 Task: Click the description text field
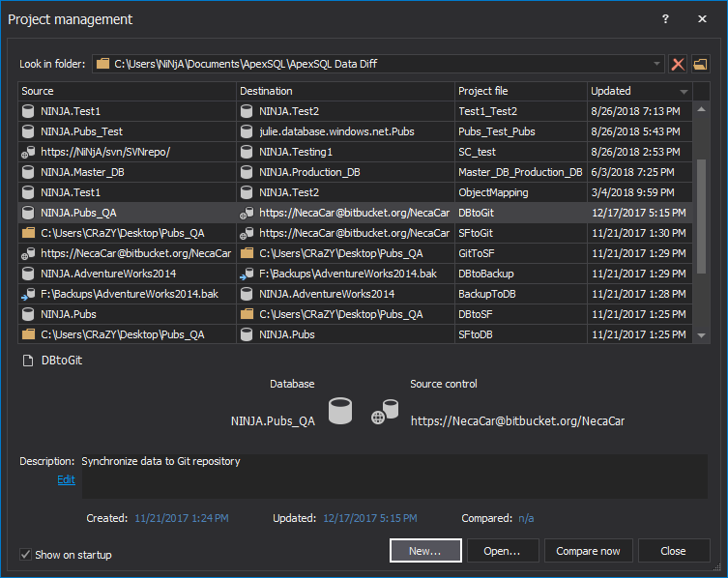click(x=392, y=476)
